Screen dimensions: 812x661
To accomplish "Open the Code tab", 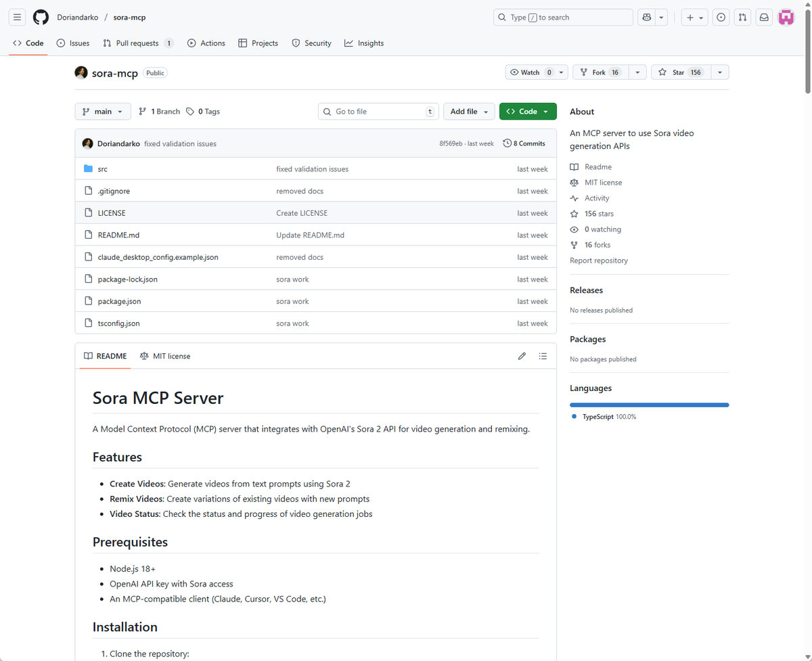I will click(28, 43).
